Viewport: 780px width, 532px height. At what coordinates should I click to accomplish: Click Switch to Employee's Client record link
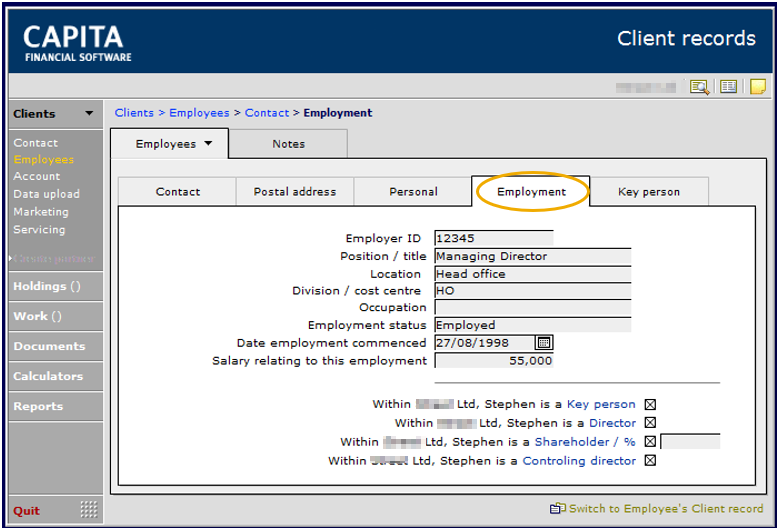click(x=666, y=509)
